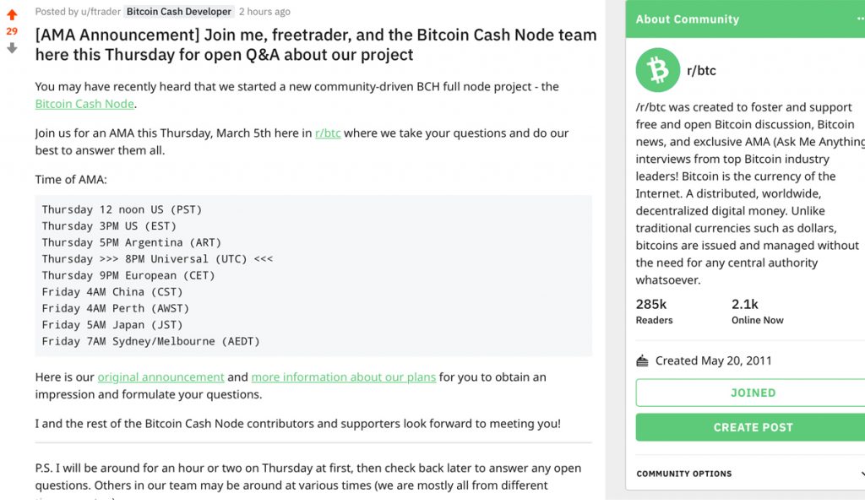
Task: Follow the r/btc link inside the post
Action: 328,133
